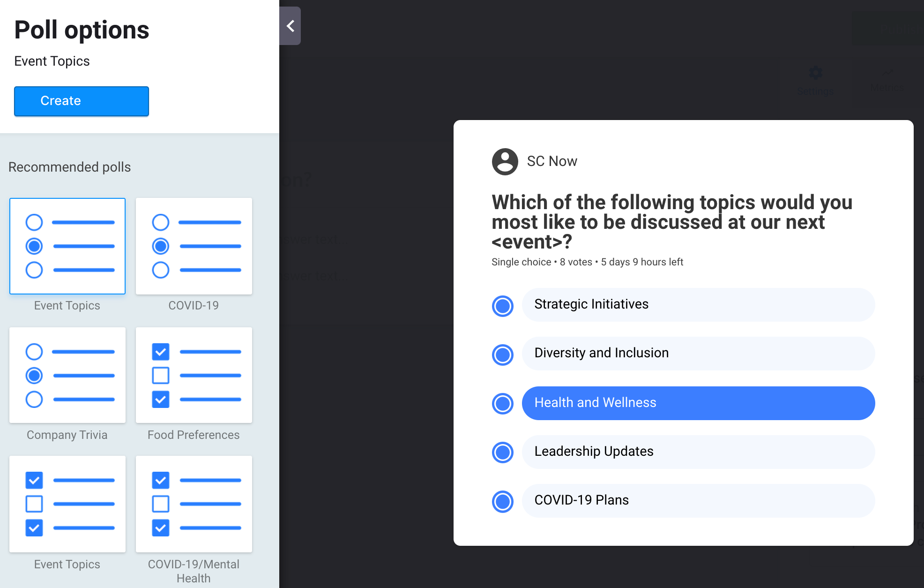Collapse the Poll options side panel
Viewport: 924px width, 588px height.
point(290,26)
